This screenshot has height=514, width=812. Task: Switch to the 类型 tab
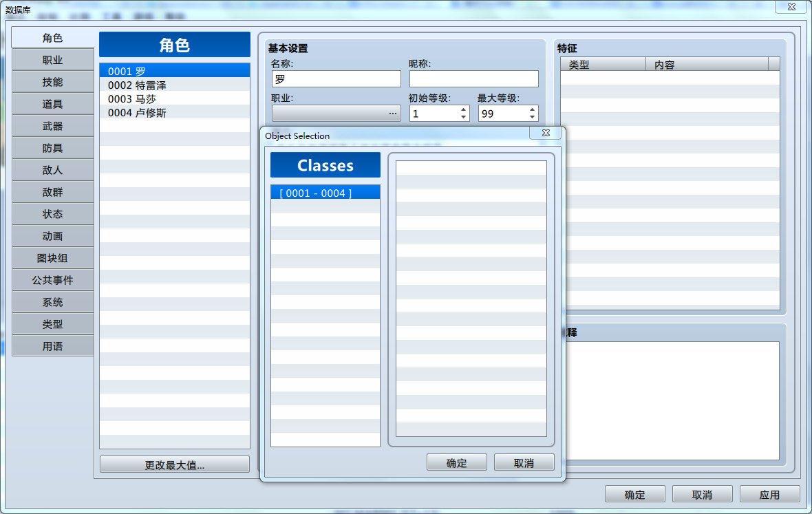tap(52, 323)
